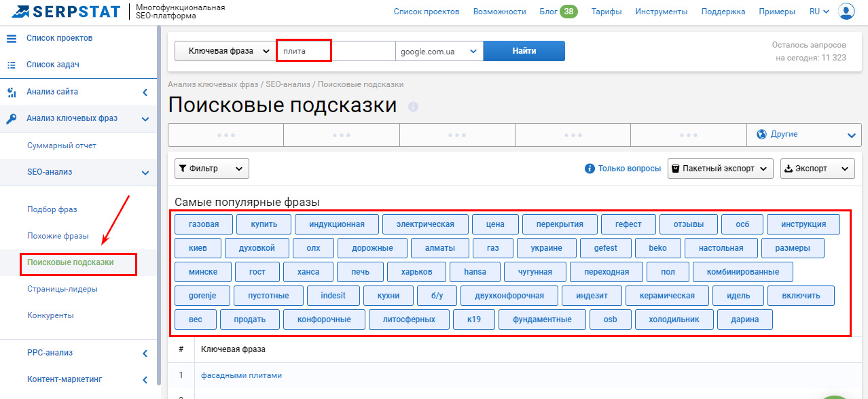Click the Найти search button

pos(524,51)
